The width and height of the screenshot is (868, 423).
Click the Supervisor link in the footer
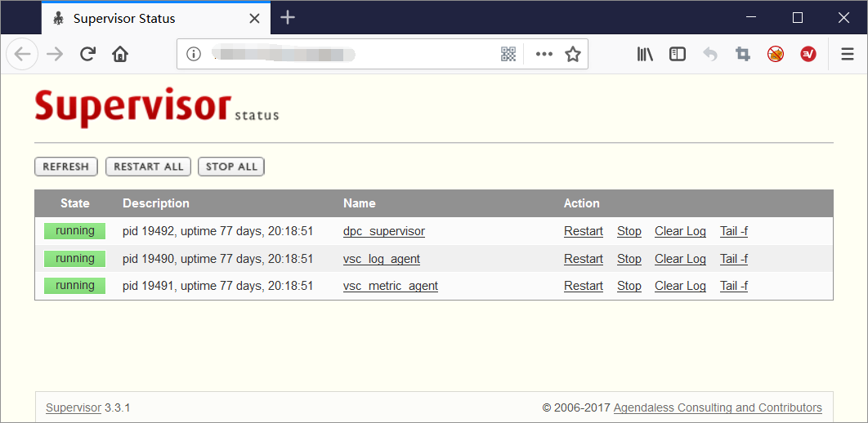[x=74, y=408]
